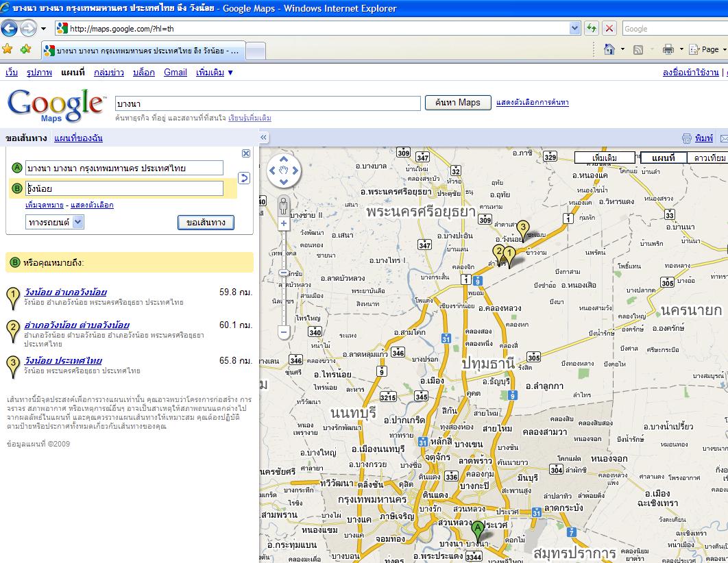Expand the Print dropdown arrow
728x563 pixels.
coord(681,49)
